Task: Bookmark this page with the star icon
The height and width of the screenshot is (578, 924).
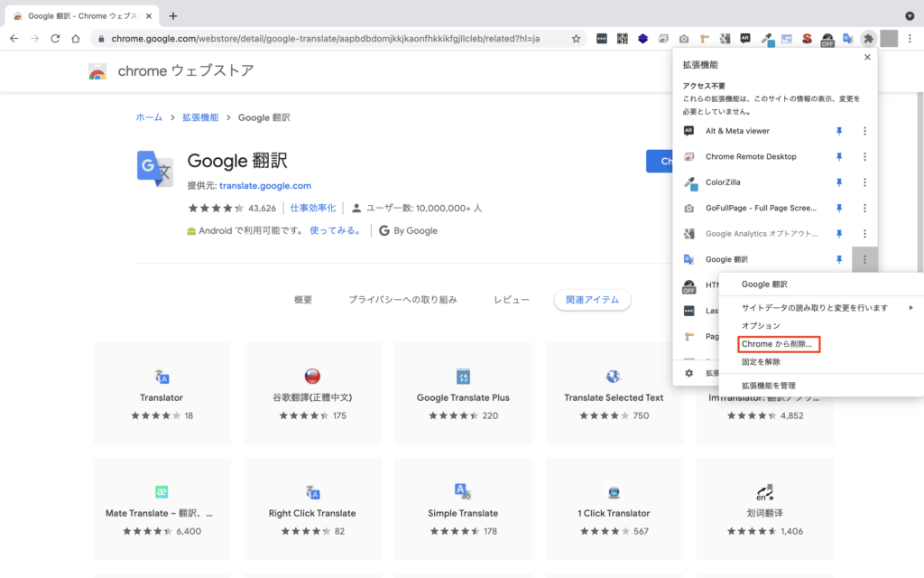Action: pos(576,39)
